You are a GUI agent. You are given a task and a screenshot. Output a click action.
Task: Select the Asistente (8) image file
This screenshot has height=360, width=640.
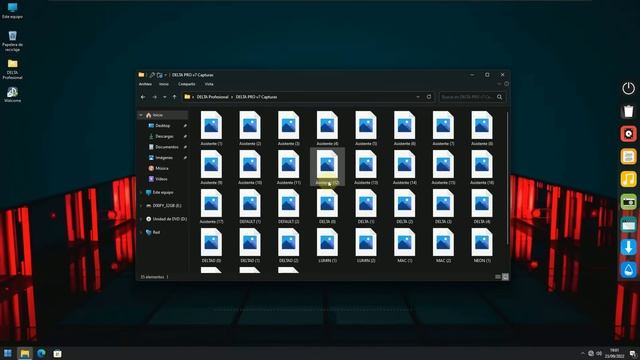click(482, 128)
